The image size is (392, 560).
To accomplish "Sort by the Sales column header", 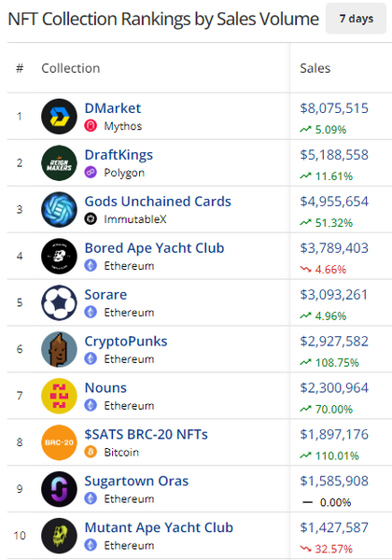I will click(x=315, y=68).
